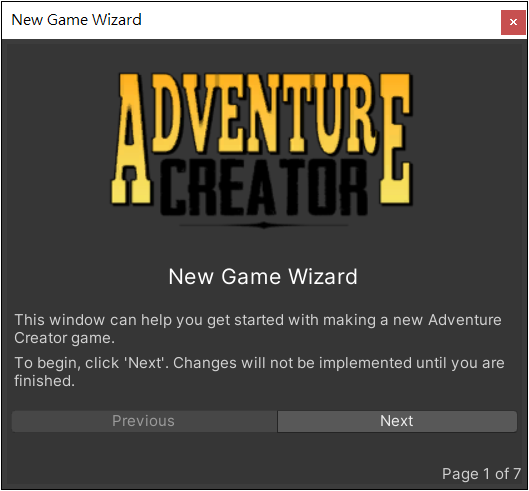Click the word Adventure in the description paragraph

click(x=465, y=320)
